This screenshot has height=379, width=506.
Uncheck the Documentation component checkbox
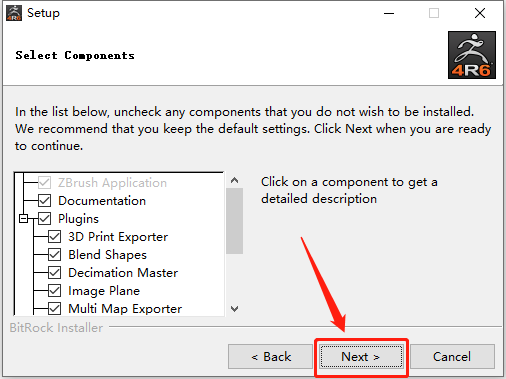[44, 201]
